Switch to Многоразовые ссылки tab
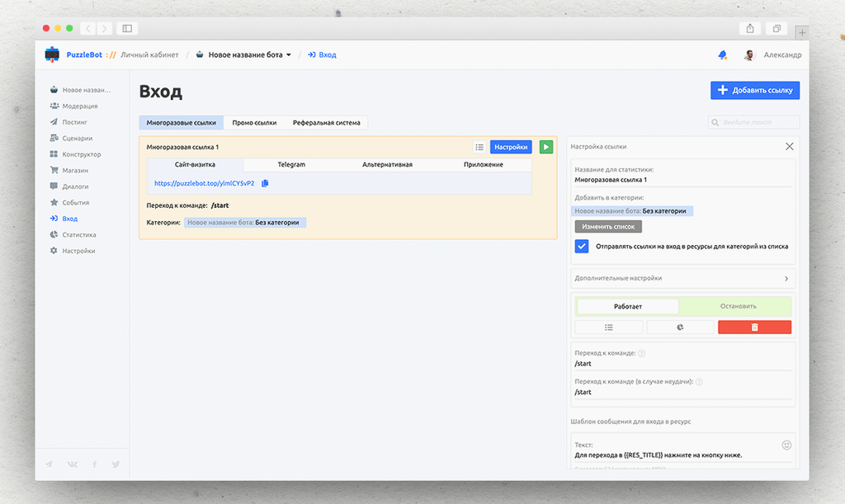Viewport: 845px width, 504px height. point(181,123)
